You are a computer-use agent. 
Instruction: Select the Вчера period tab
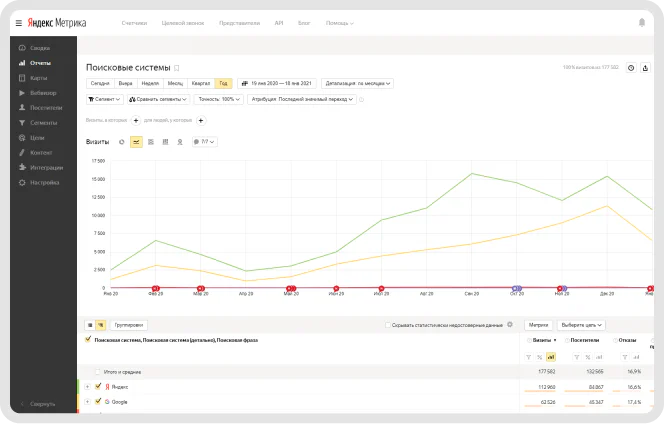[125, 83]
